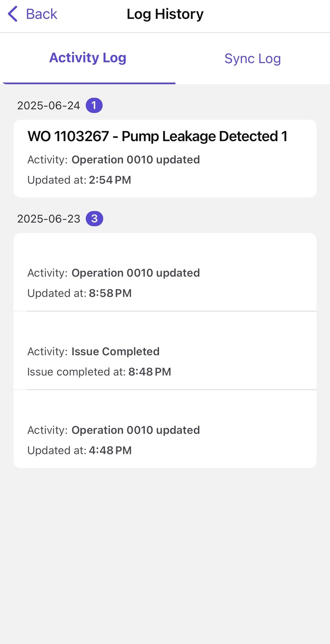Click the 2025-06-24 date header
The width and height of the screenshot is (330, 644).
pyautogui.click(x=49, y=106)
